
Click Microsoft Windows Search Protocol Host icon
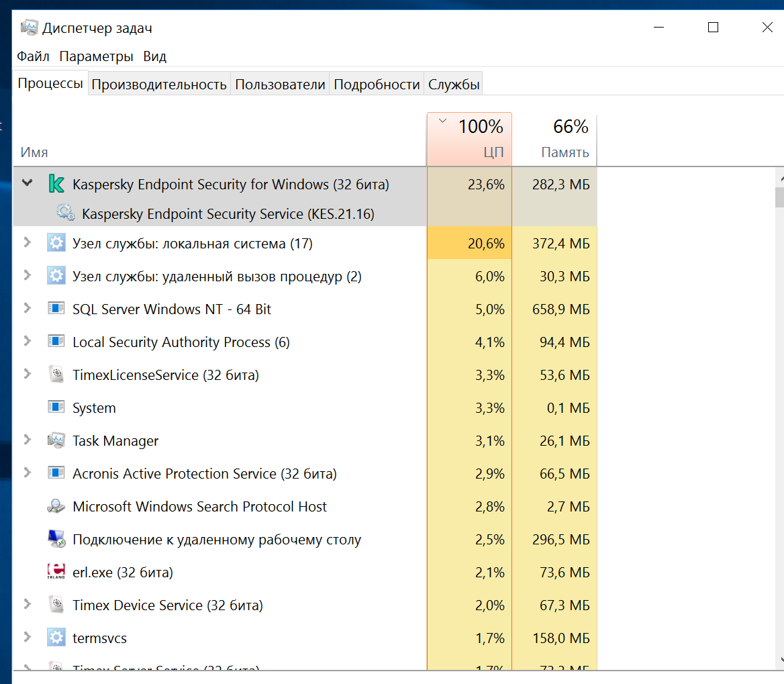click(56, 507)
